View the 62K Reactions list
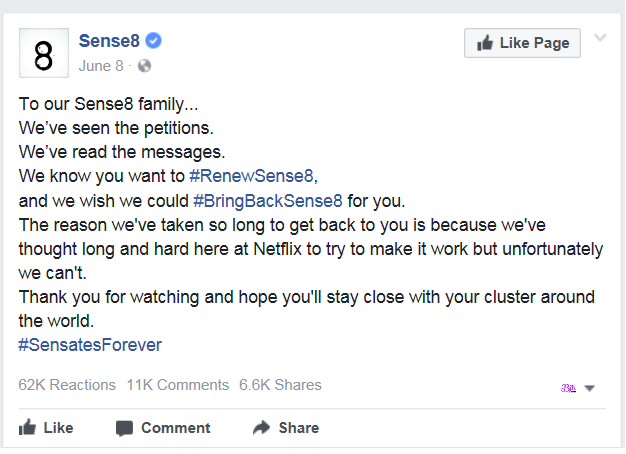The image size is (626, 454). (67, 385)
